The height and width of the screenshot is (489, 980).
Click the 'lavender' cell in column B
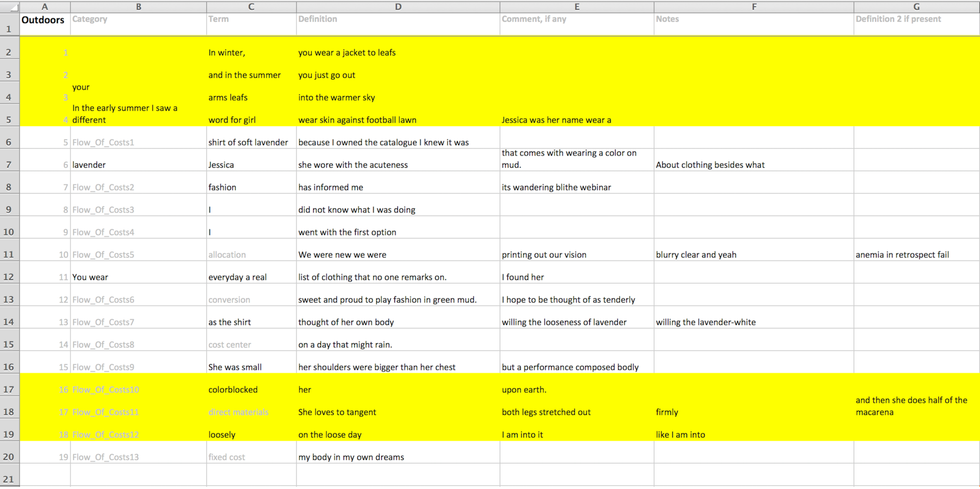coord(139,160)
